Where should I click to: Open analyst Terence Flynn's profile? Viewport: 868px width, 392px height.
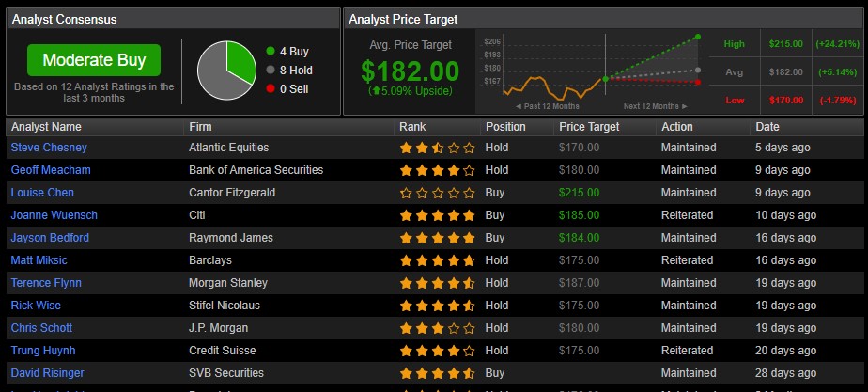[x=46, y=283]
